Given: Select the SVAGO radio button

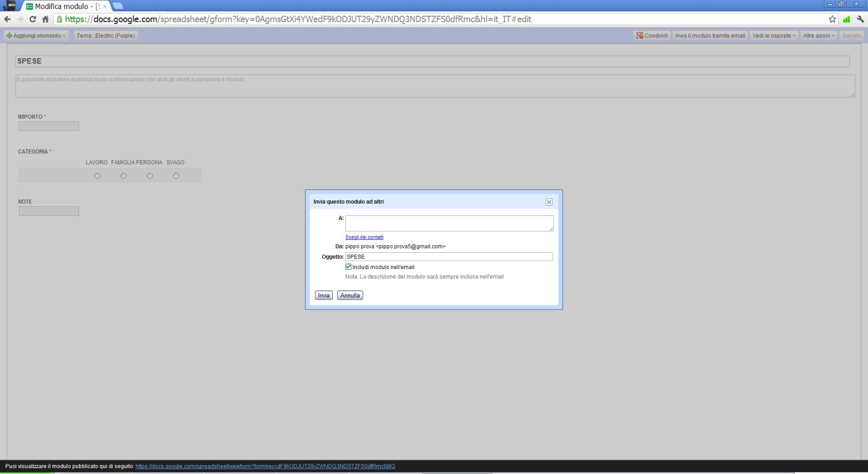Looking at the screenshot, I should tap(176, 176).
